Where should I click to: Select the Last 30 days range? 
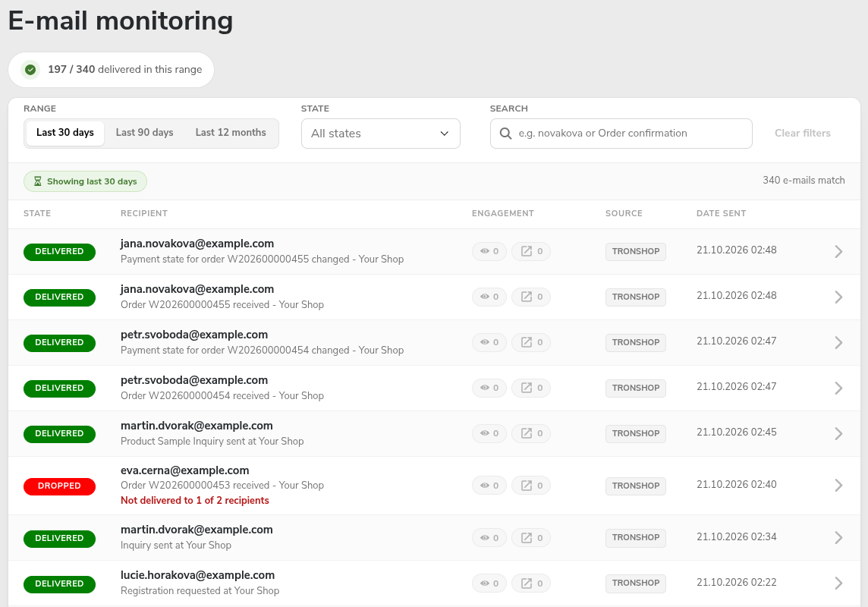(x=65, y=133)
